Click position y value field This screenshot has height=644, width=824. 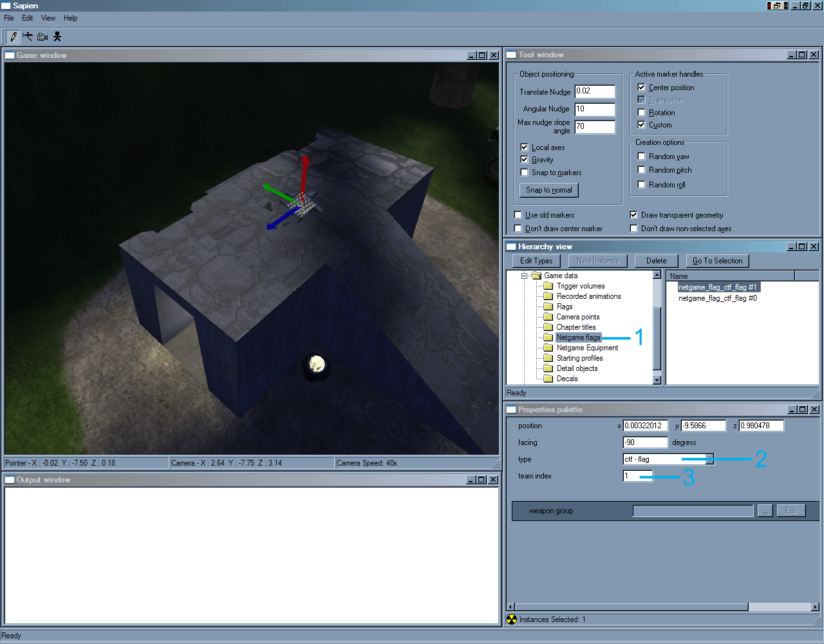(x=704, y=426)
